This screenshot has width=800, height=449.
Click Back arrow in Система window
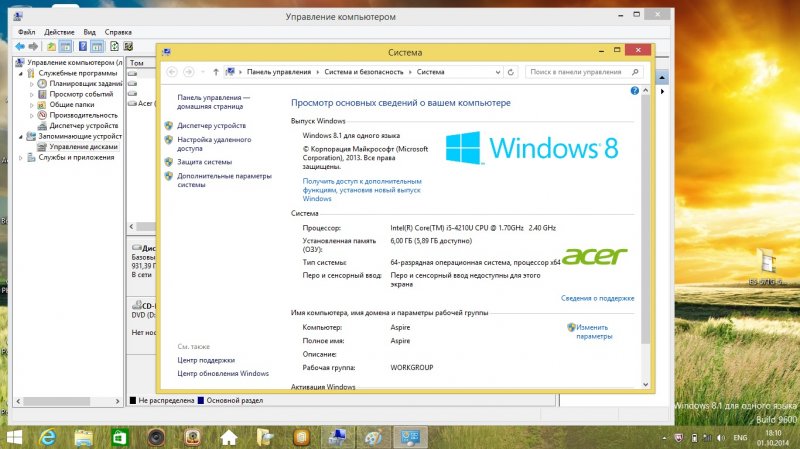tap(172, 72)
